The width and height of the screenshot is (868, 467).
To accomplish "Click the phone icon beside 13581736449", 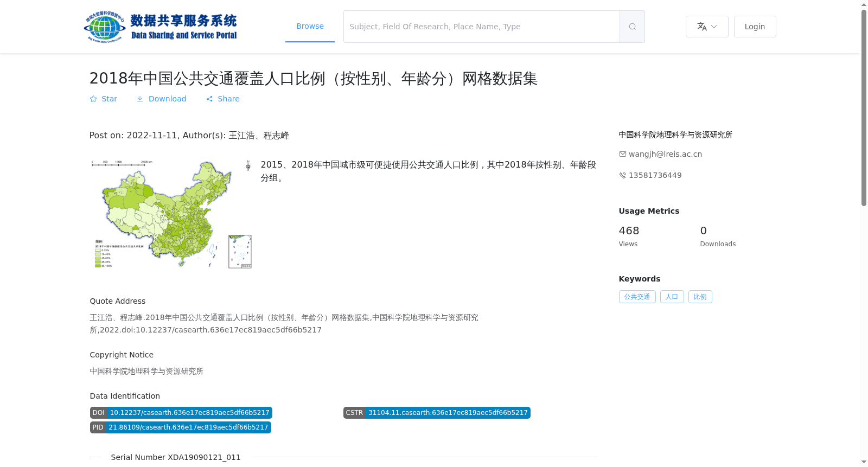I will 623,175.
